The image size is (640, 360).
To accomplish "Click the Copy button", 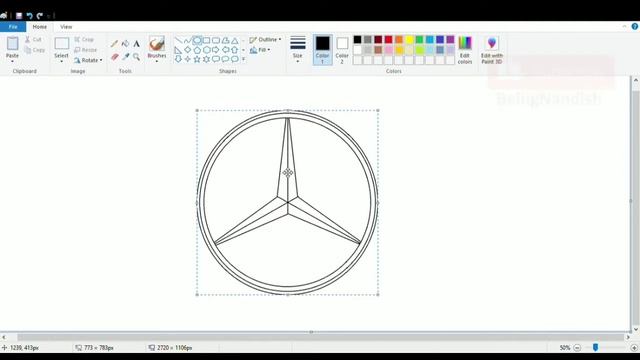I will pyautogui.click(x=35, y=50).
